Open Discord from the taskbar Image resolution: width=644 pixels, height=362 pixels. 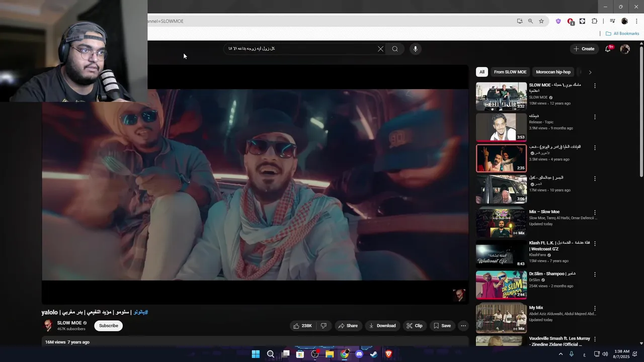[x=359, y=354]
